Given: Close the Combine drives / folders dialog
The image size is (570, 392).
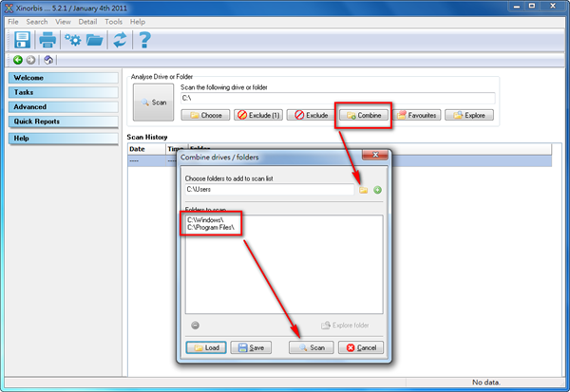Looking at the screenshot, I should (x=375, y=155).
